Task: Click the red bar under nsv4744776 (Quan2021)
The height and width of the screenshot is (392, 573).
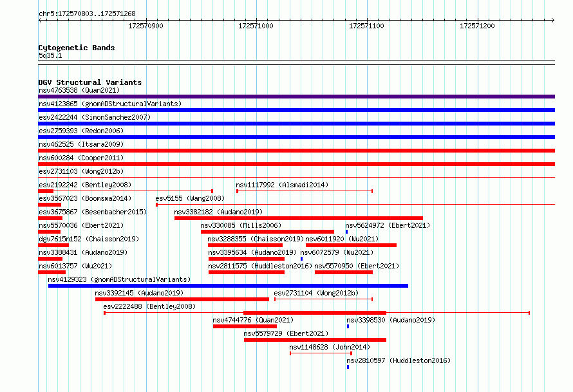Action: (x=245, y=326)
